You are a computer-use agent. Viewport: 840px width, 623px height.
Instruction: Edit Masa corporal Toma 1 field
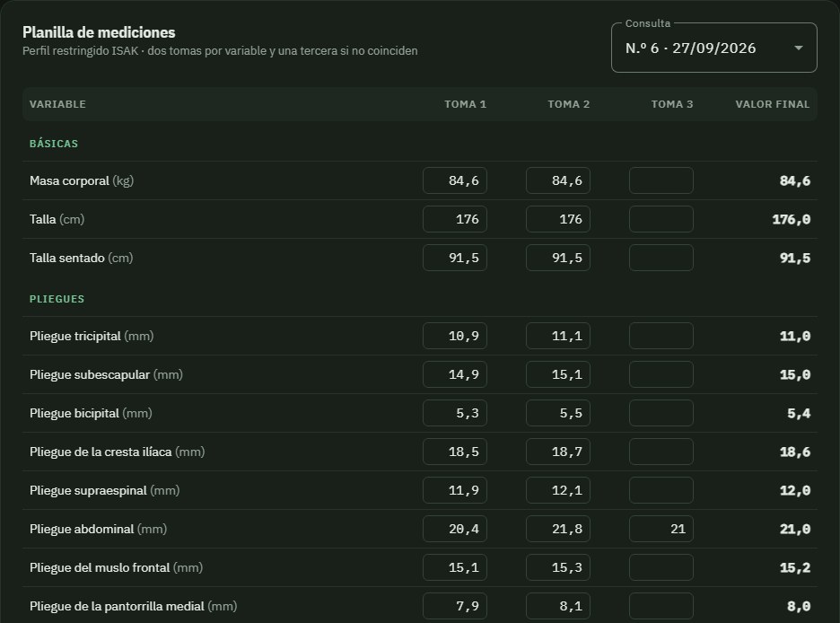(x=455, y=180)
